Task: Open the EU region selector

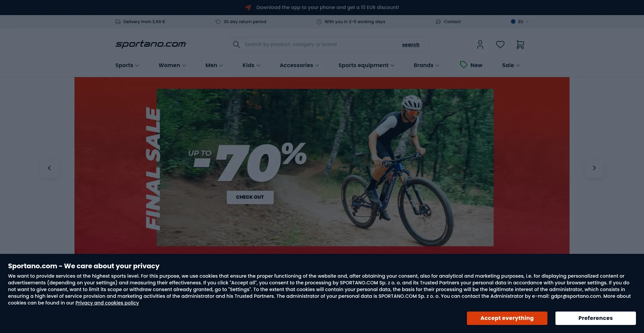Action: click(520, 21)
